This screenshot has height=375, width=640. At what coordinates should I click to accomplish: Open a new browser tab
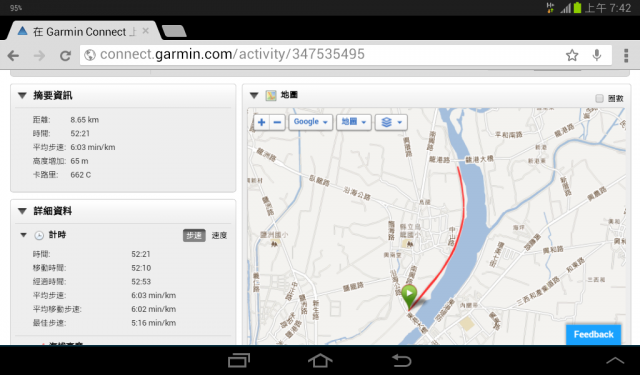[174, 31]
